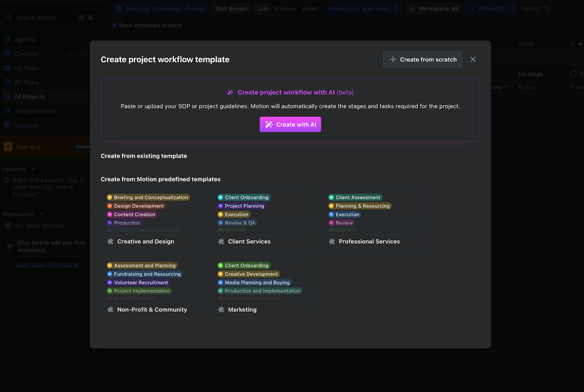Click the Volunteer Recruitment stage tag
Viewport: 584px width, 392px height.
tap(138, 283)
